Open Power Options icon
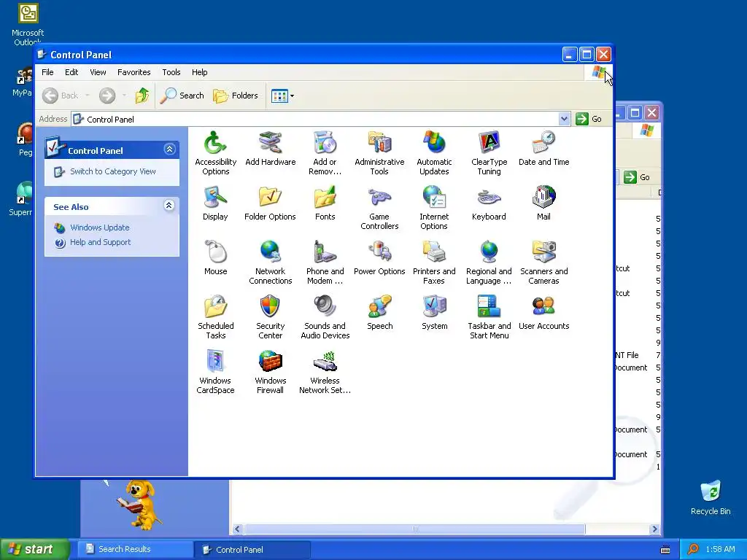Screen dimensions: 747x560 pos(379,252)
